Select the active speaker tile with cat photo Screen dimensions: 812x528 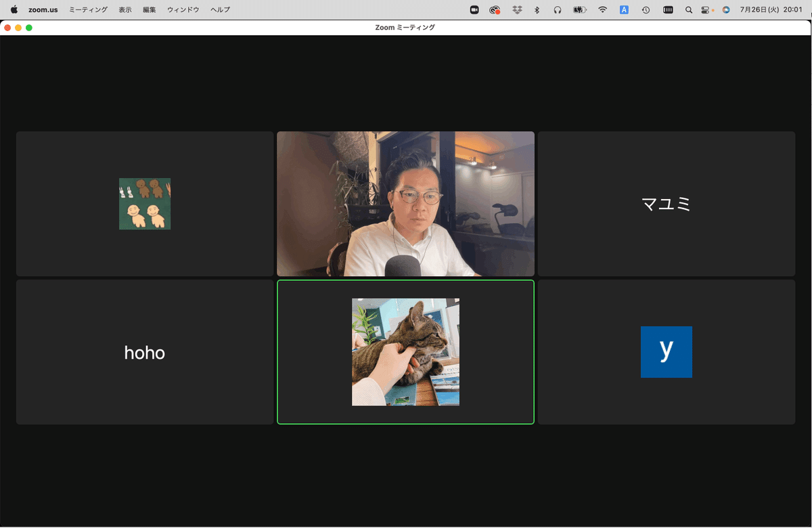(405, 352)
